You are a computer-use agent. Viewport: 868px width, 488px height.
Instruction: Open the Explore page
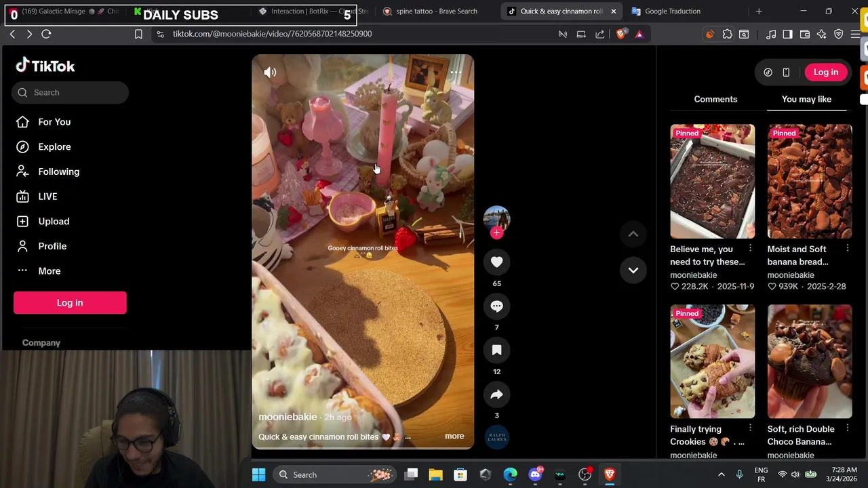54,146
